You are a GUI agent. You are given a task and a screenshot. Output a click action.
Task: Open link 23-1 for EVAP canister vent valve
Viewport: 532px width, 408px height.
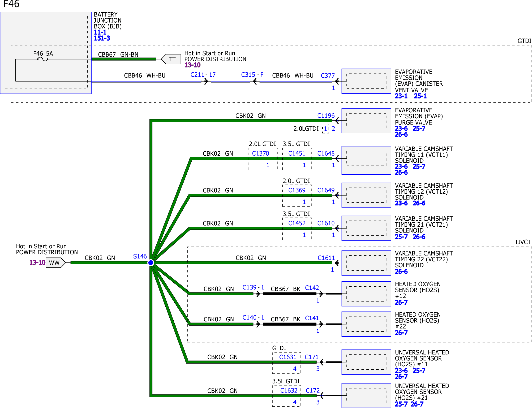pyautogui.click(x=401, y=96)
